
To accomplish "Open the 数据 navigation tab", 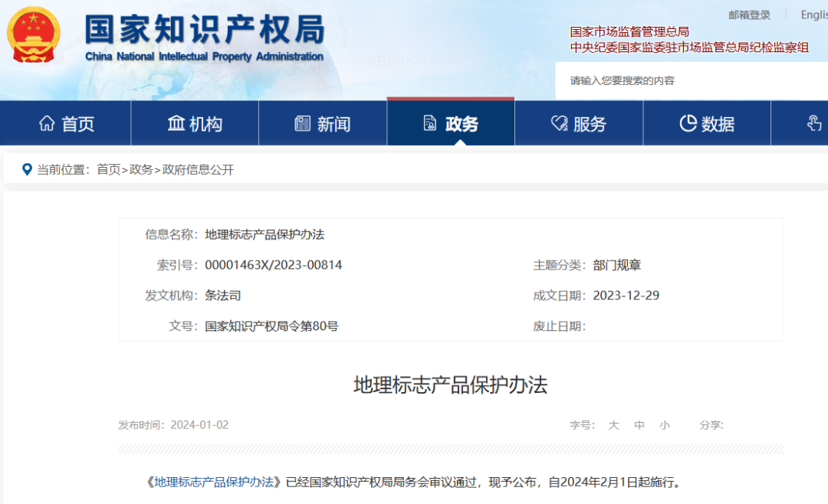I will point(707,123).
